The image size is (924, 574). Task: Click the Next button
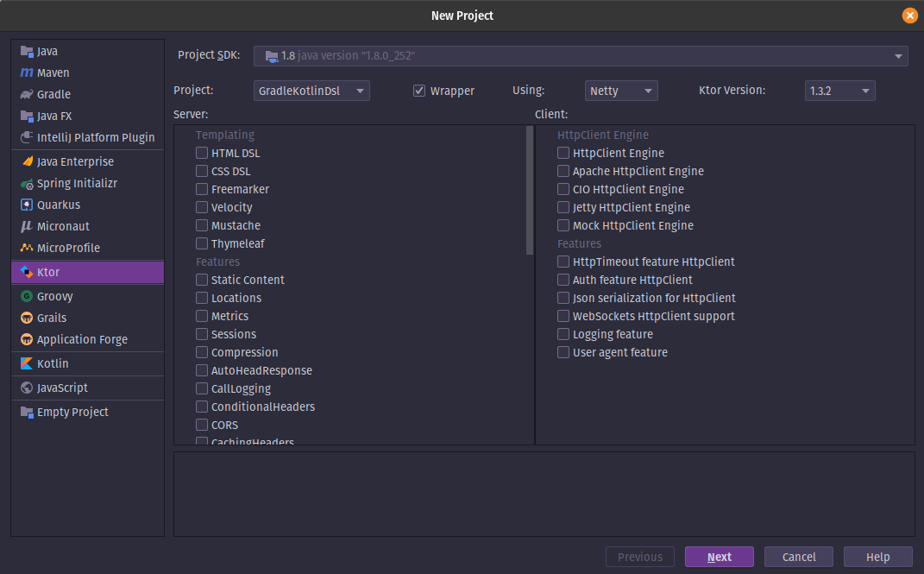pyautogui.click(x=719, y=557)
